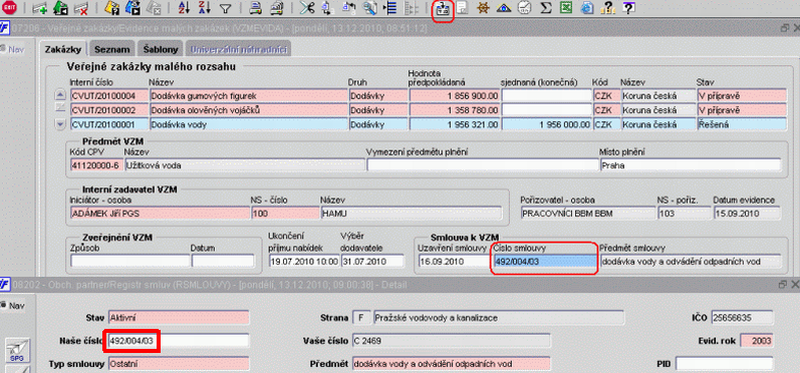
Task: Click the 'Dodávka vody' name field
Action: [x=248, y=124]
